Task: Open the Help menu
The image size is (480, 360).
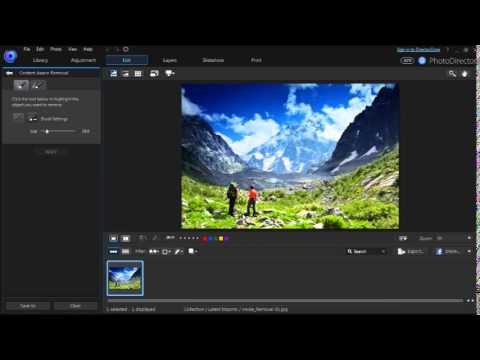Action: 88,49
